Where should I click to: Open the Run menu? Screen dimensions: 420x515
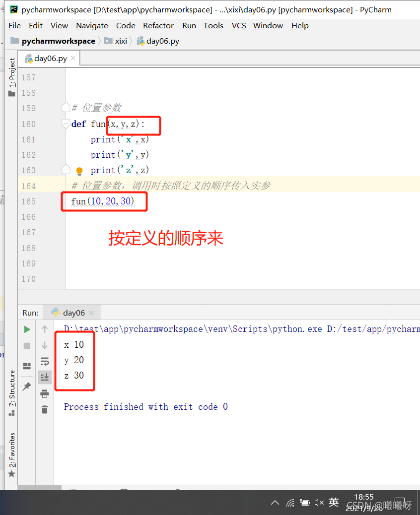pyautogui.click(x=189, y=26)
